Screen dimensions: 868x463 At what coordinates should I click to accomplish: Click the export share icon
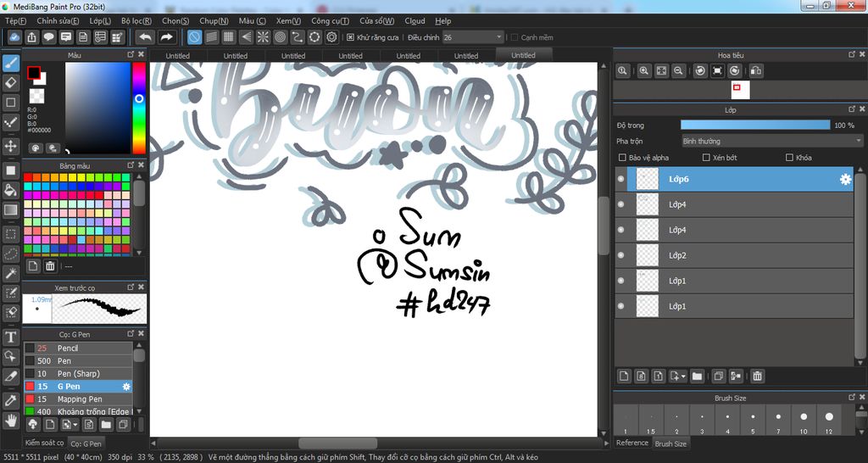click(32, 37)
